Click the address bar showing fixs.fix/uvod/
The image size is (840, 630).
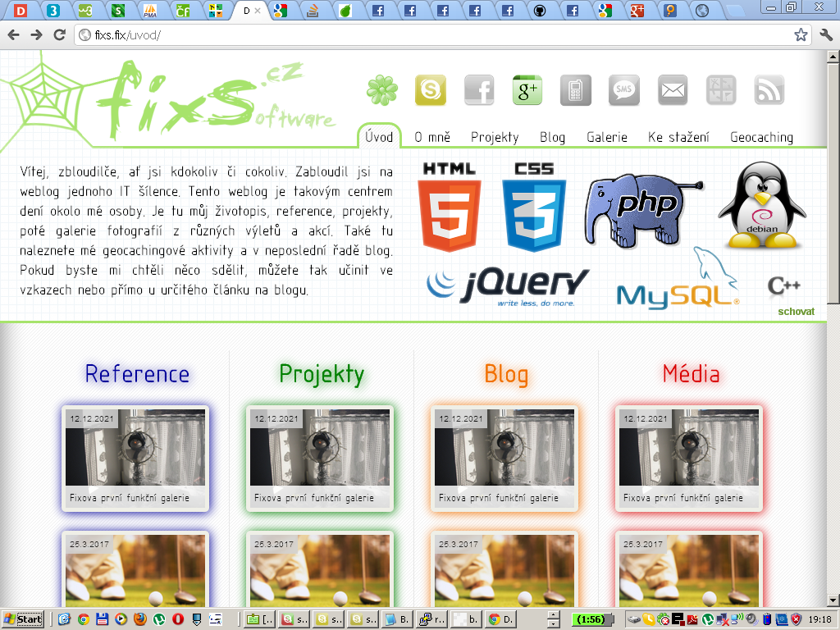tap(442, 34)
